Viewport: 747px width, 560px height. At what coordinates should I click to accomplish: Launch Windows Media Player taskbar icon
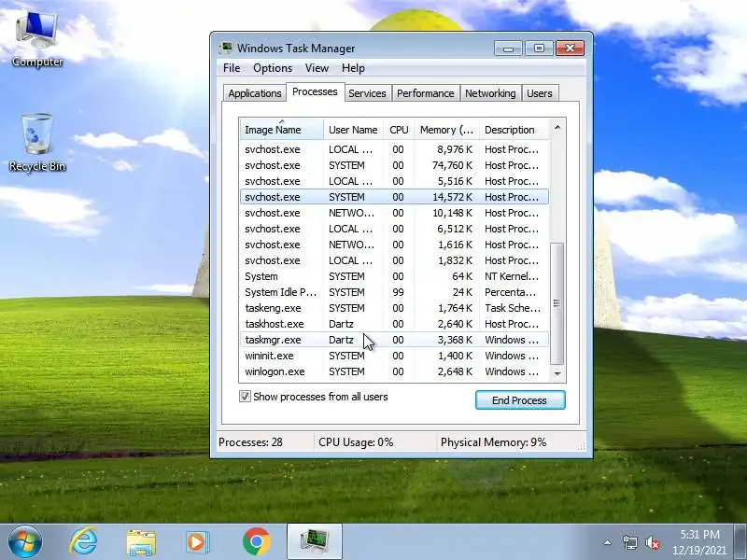(198, 542)
